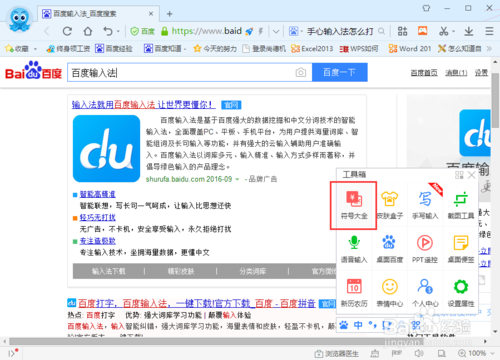Toggle the sound icon in status bar

pos(419,353)
